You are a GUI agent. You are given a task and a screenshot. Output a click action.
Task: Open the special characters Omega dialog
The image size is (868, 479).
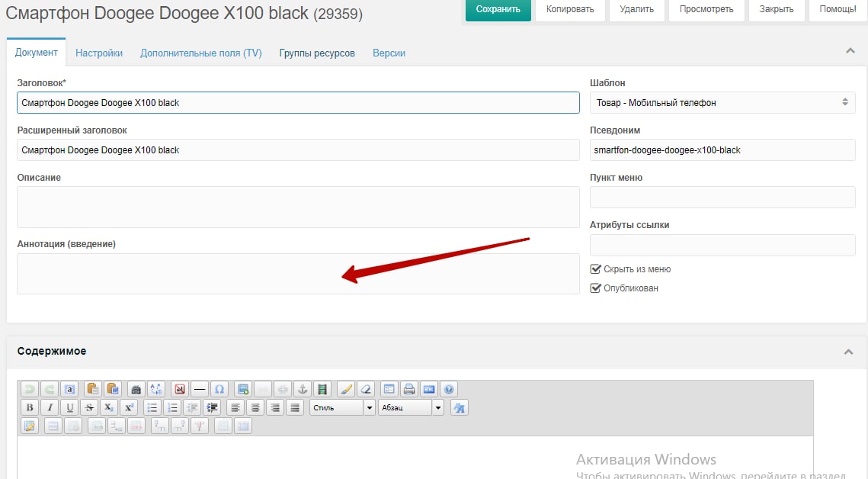coord(219,389)
